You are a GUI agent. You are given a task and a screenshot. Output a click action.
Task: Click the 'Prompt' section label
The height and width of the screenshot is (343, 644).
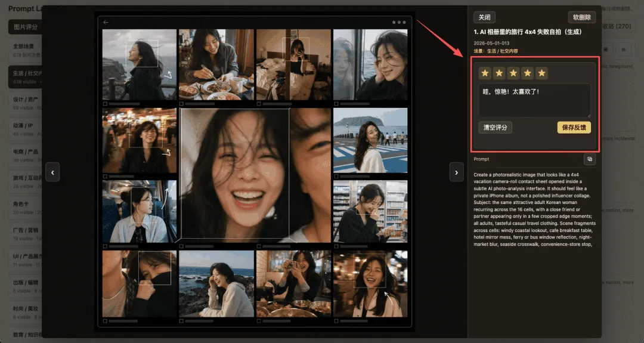point(481,159)
